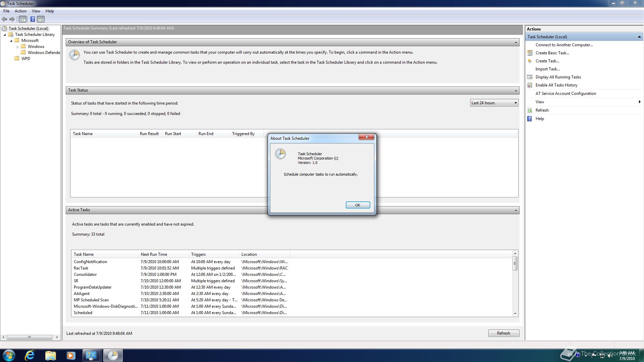The width and height of the screenshot is (644, 362).
Task: Open Windows Explorer from the taskbar
Action: pos(50,355)
